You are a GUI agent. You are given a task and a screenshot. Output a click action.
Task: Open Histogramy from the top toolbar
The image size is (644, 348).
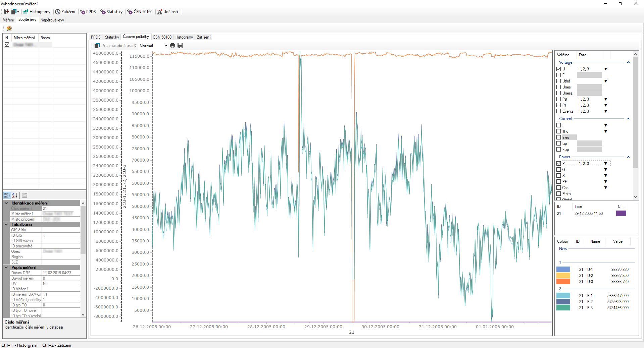click(37, 12)
